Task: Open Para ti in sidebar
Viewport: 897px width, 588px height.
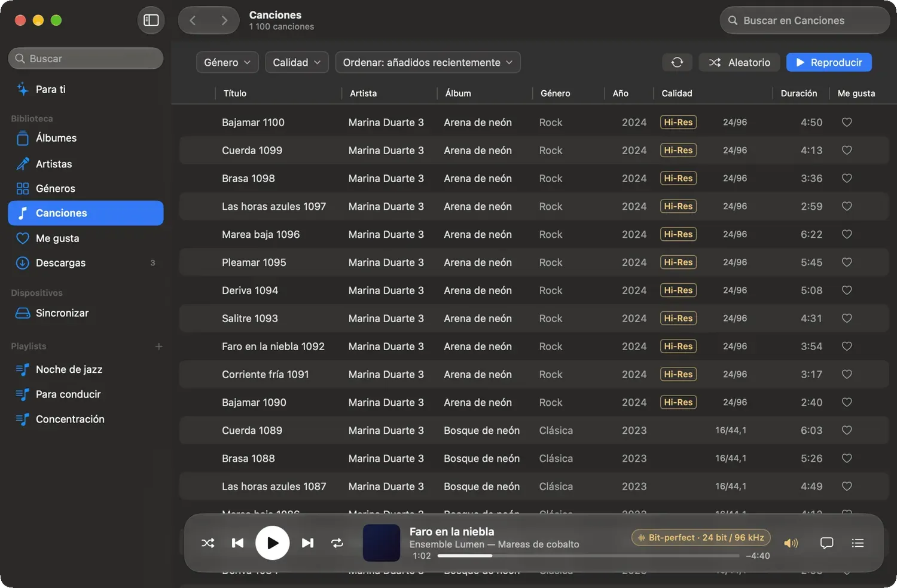Action: pyautogui.click(x=86, y=89)
